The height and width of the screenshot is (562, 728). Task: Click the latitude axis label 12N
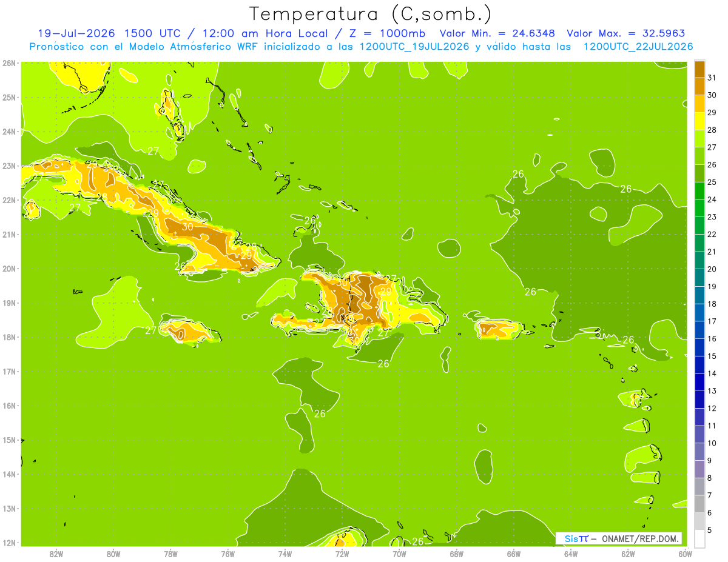tap(8, 543)
